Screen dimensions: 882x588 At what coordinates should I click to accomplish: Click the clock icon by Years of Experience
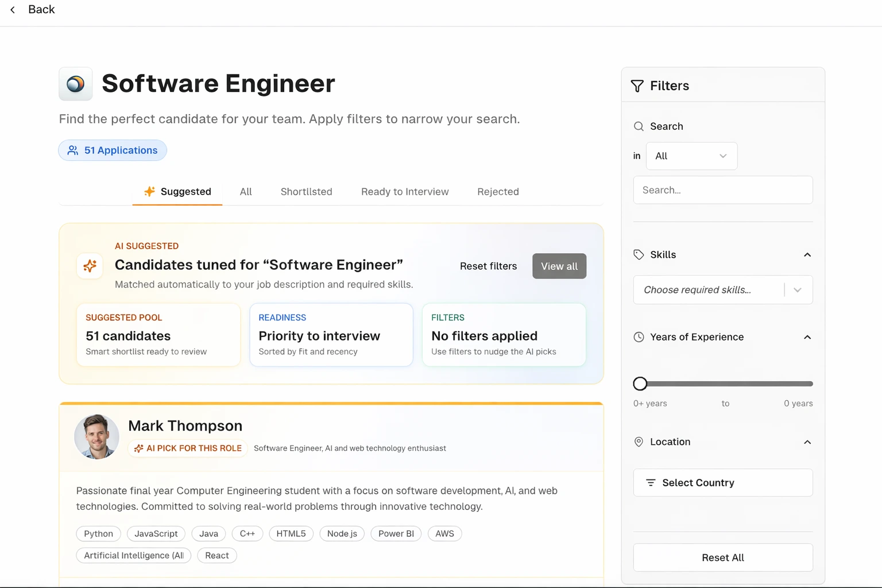(639, 337)
